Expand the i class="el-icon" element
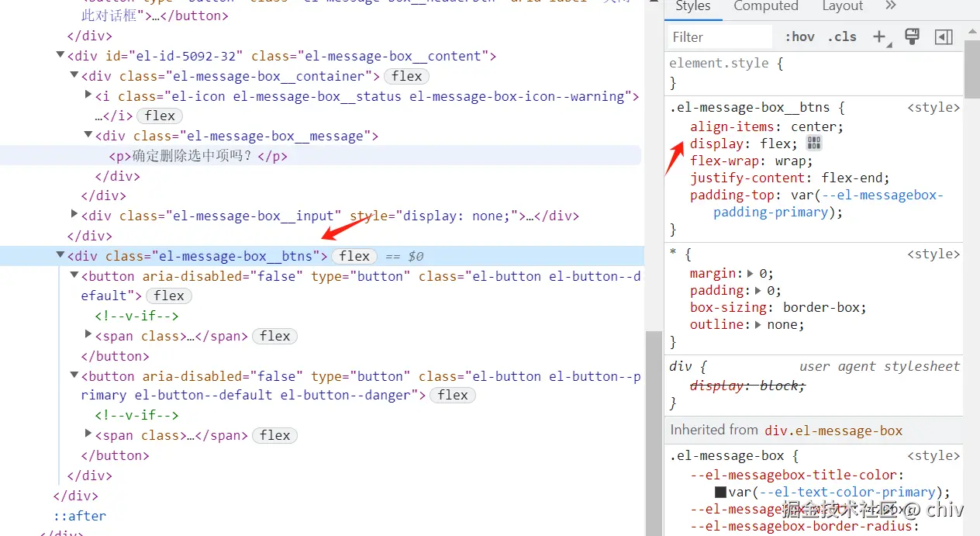980x536 pixels. [88, 95]
